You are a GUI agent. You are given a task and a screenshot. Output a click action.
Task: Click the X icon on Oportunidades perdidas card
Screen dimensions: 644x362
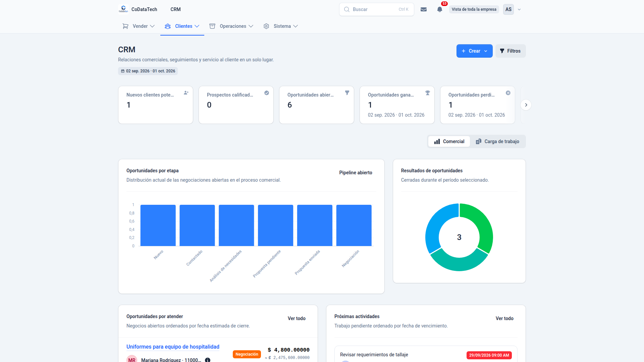pyautogui.click(x=508, y=93)
